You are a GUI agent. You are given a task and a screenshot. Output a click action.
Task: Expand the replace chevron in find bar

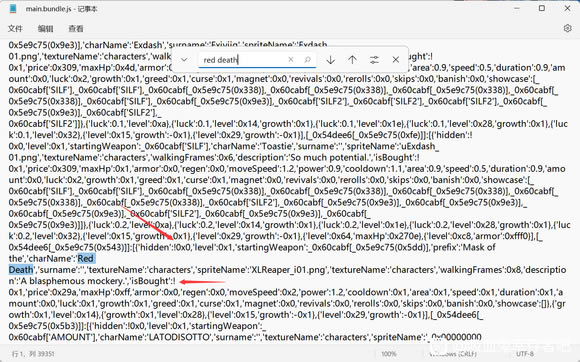coord(184,60)
